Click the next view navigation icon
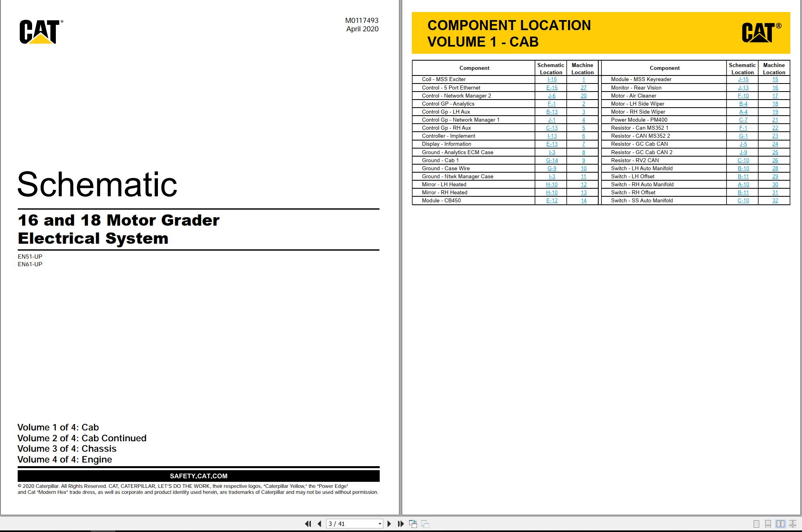 point(425,524)
